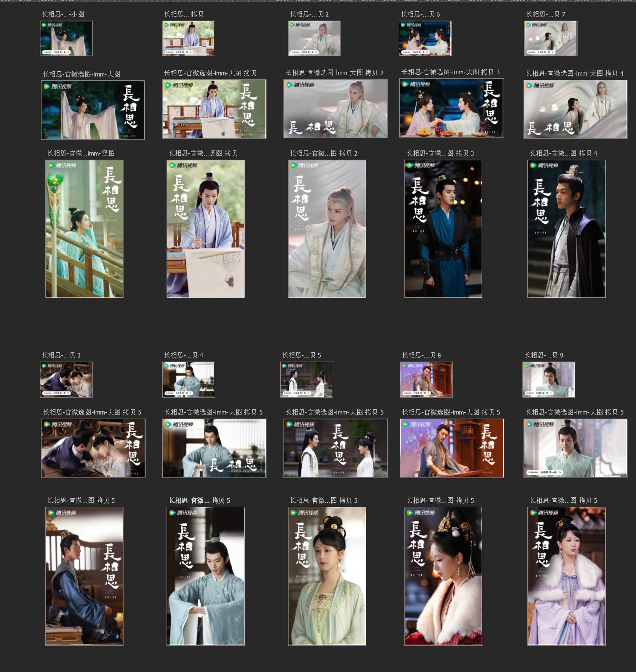Viewport: 636px width, 672px height.
Task: Select the wide banner under 大图 拷贝 4
Action: click(575, 109)
